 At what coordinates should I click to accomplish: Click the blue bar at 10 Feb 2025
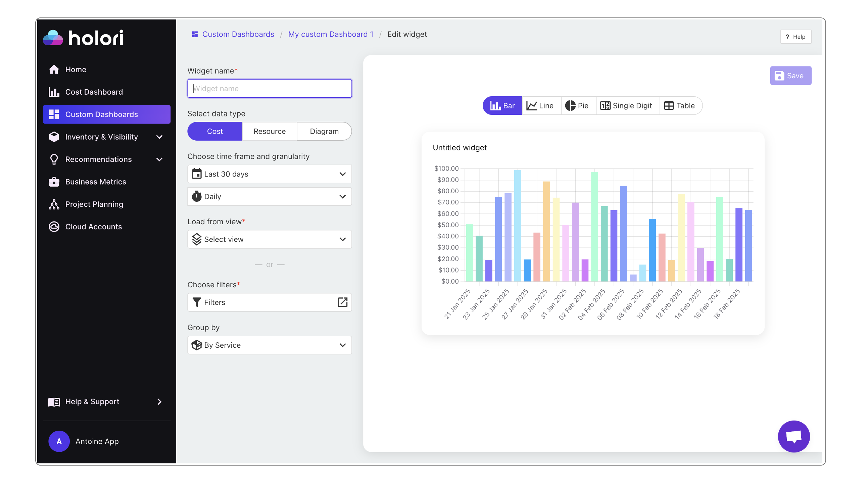pos(653,250)
